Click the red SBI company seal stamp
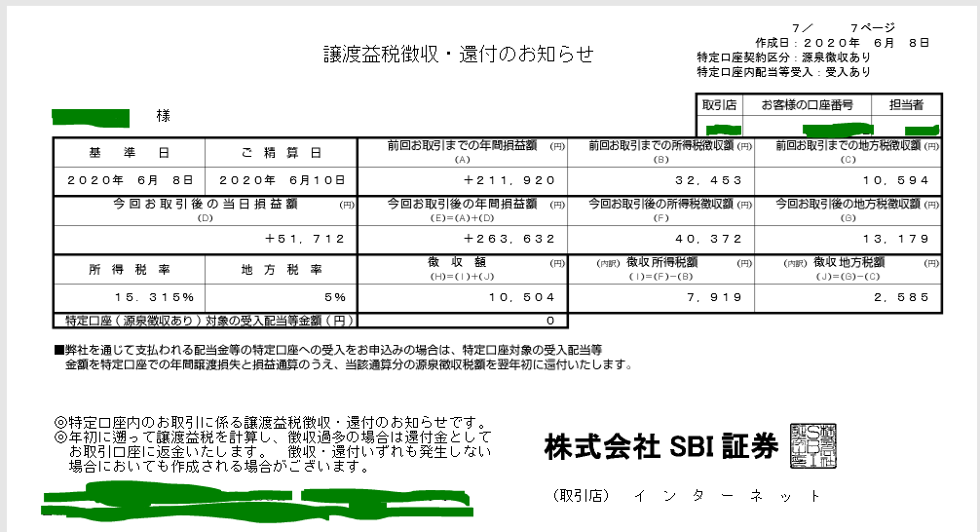This screenshot has width=980, height=532. [813, 446]
